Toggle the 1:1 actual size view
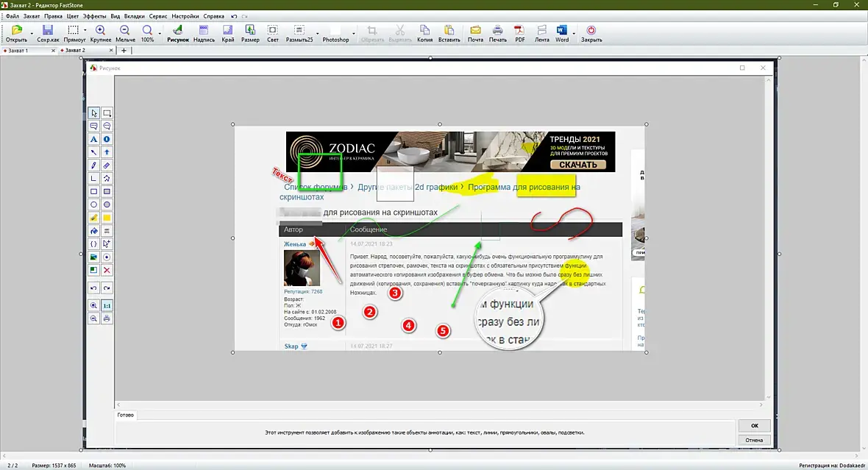Screen dimensions: 868x470 [107, 305]
